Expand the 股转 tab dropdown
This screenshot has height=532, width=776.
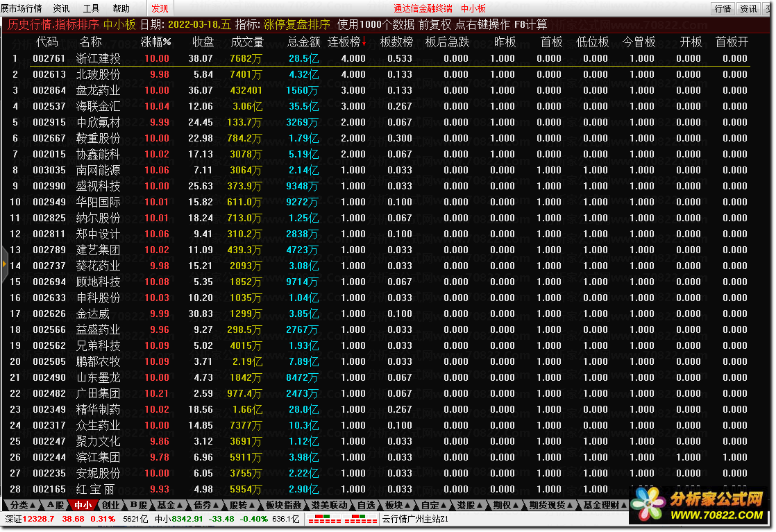242,505
